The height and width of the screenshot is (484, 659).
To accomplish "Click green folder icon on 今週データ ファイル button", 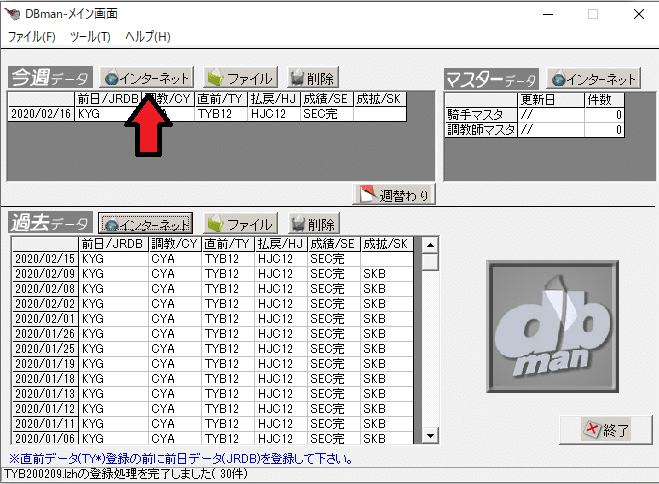I will (x=216, y=78).
